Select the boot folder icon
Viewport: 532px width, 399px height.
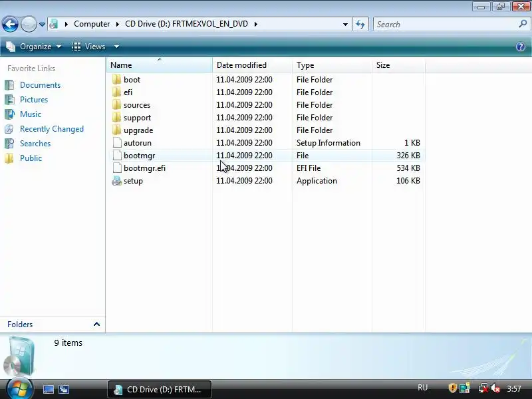point(116,79)
